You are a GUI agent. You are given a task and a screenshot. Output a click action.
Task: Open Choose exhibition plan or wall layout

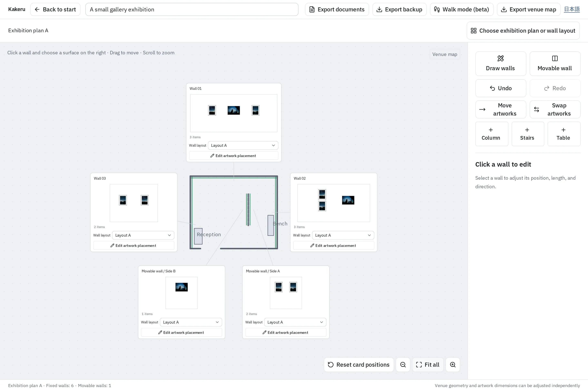523,30
